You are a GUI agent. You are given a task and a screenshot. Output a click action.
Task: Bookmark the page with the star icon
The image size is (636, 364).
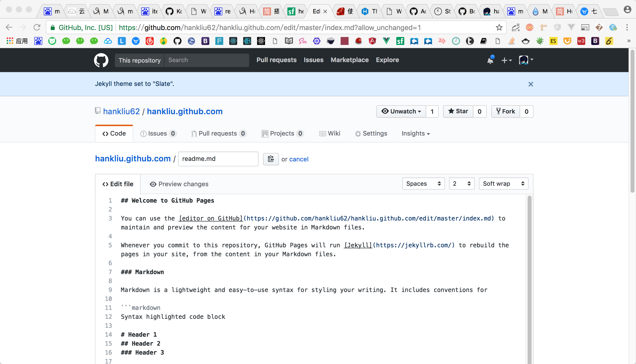[x=499, y=27]
